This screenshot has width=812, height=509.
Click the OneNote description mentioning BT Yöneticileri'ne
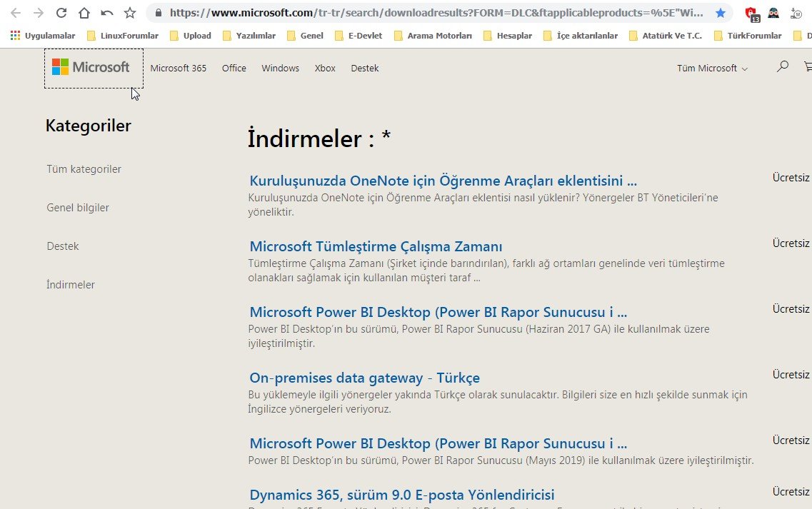[x=483, y=205]
